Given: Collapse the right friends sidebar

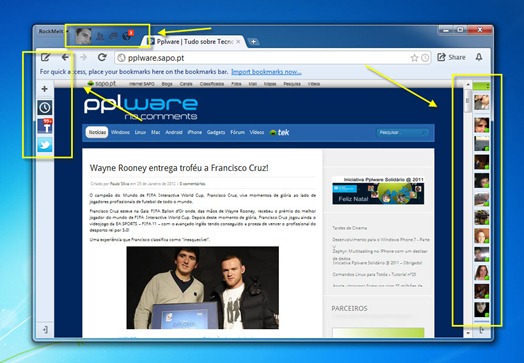Looking at the screenshot, I should 482,330.
